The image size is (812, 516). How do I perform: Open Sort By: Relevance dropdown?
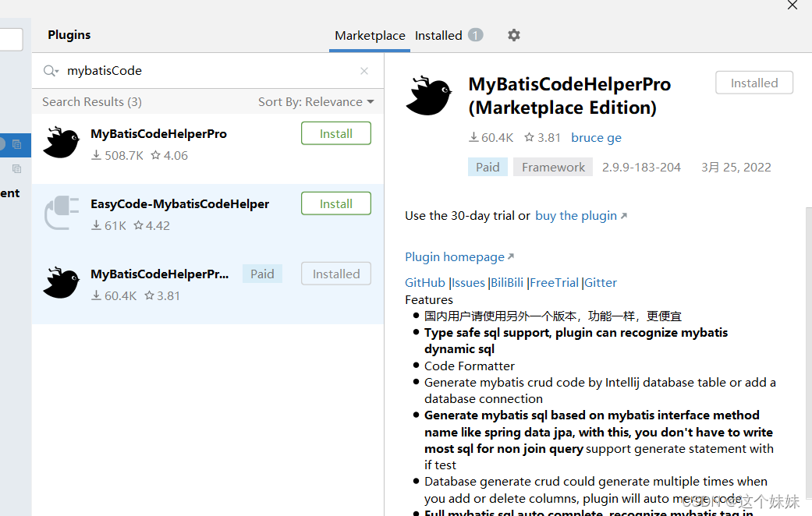(x=316, y=102)
